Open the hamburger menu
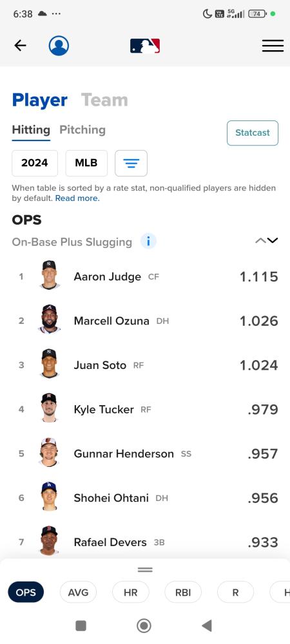The image size is (290, 644). click(273, 46)
